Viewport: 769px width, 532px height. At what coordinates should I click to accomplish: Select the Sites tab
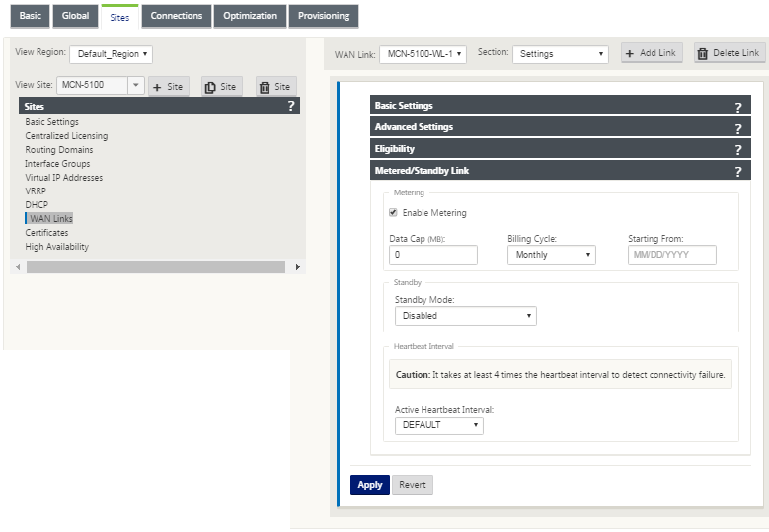[119, 17]
